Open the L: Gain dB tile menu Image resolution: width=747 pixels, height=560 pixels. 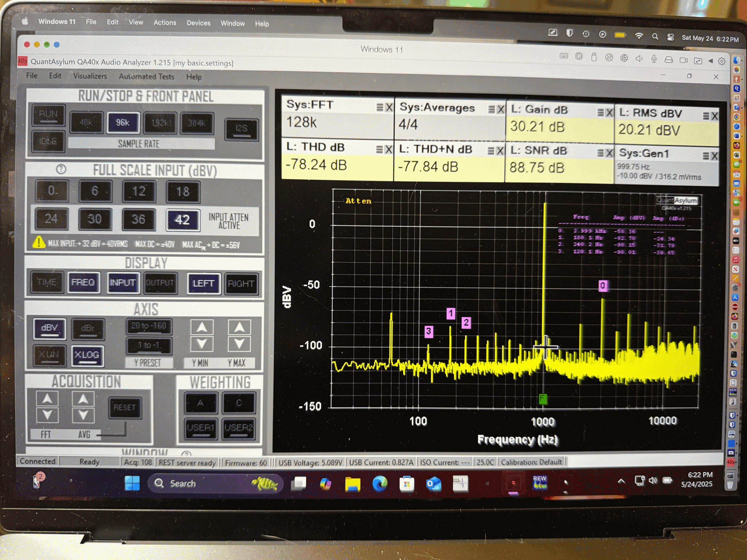tap(600, 112)
